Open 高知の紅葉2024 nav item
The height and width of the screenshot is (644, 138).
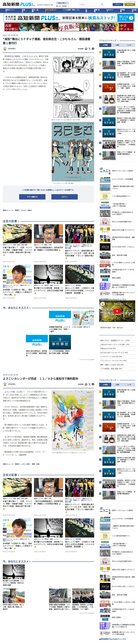pos(51,11)
